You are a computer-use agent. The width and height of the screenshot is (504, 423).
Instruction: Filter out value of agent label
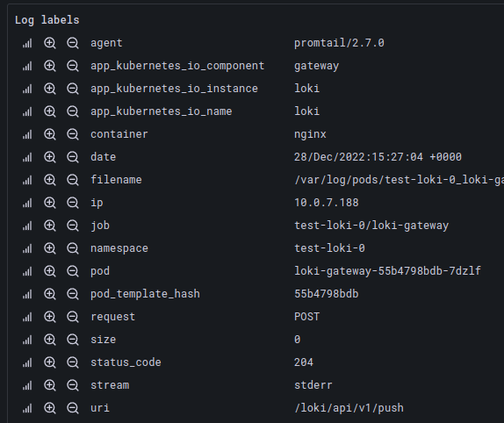[73, 43]
